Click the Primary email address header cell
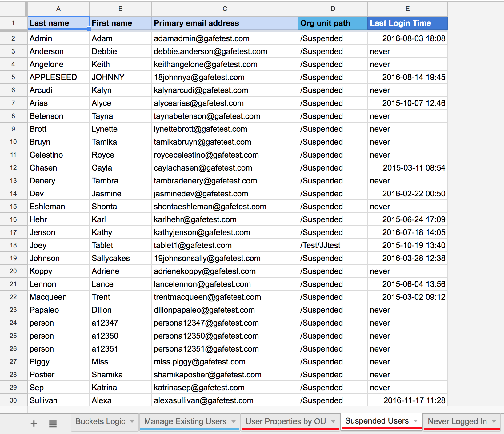Screen dimensions: 504x434 click(x=225, y=23)
